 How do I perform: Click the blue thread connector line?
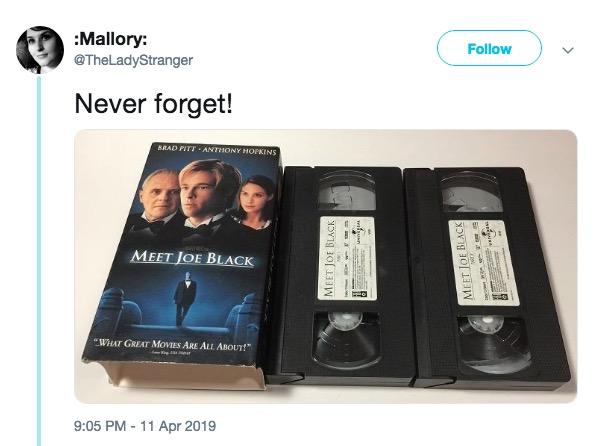(39, 261)
